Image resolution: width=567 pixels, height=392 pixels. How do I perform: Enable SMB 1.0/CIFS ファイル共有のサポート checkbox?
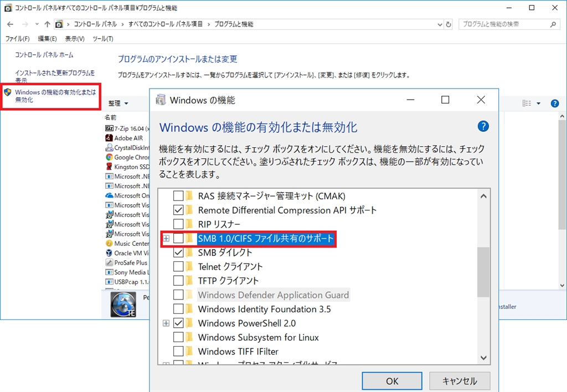pyautogui.click(x=178, y=238)
